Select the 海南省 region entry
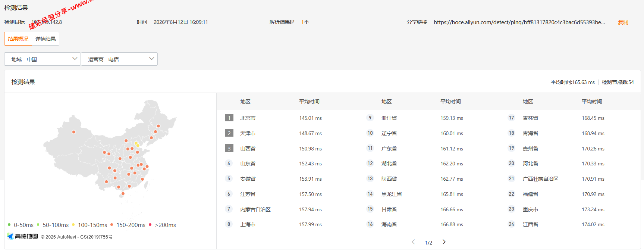The height and width of the screenshot is (252, 644). coord(389,224)
